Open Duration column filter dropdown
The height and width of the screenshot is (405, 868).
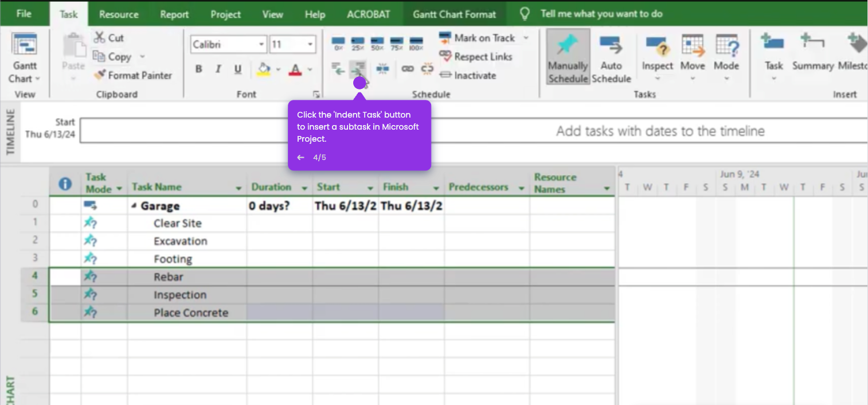click(304, 188)
